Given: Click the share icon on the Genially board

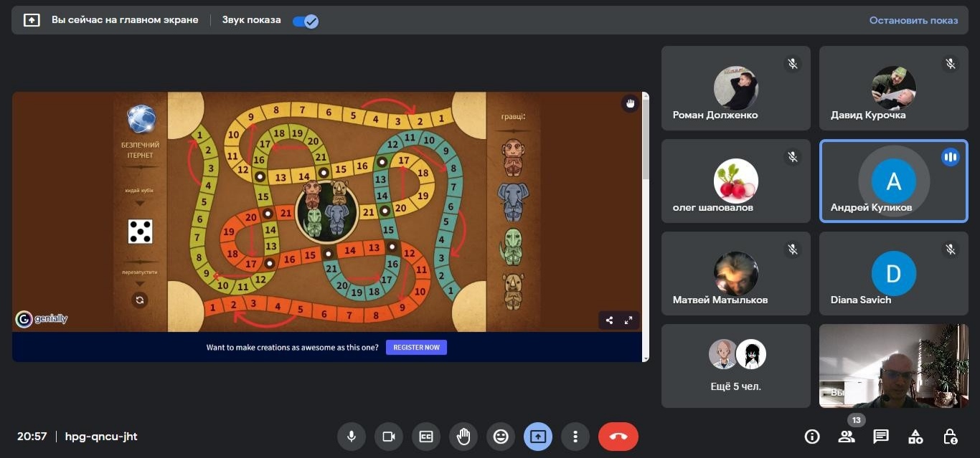Looking at the screenshot, I should point(610,320).
